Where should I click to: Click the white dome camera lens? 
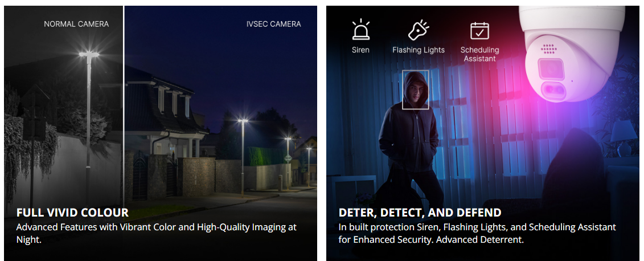(551, 69)
